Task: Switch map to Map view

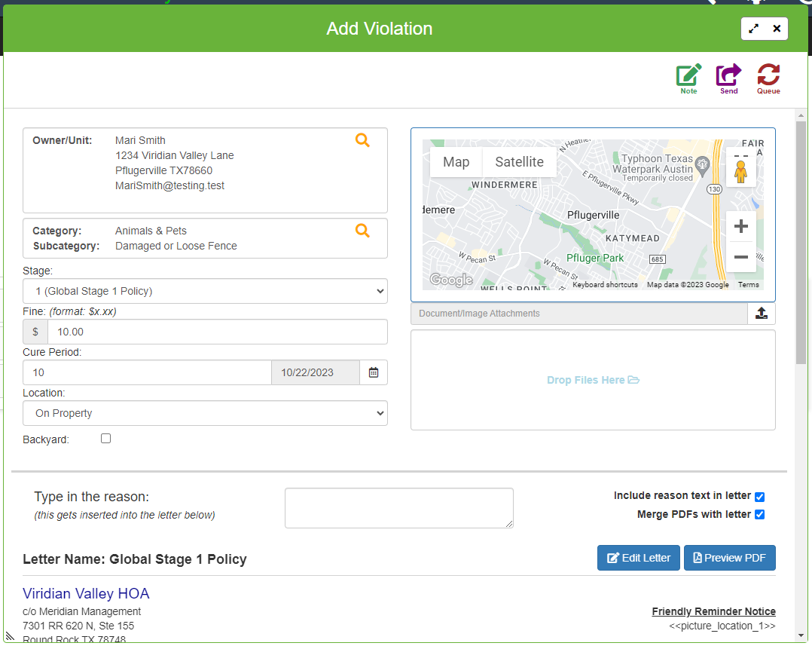Action: click(456, 162)
